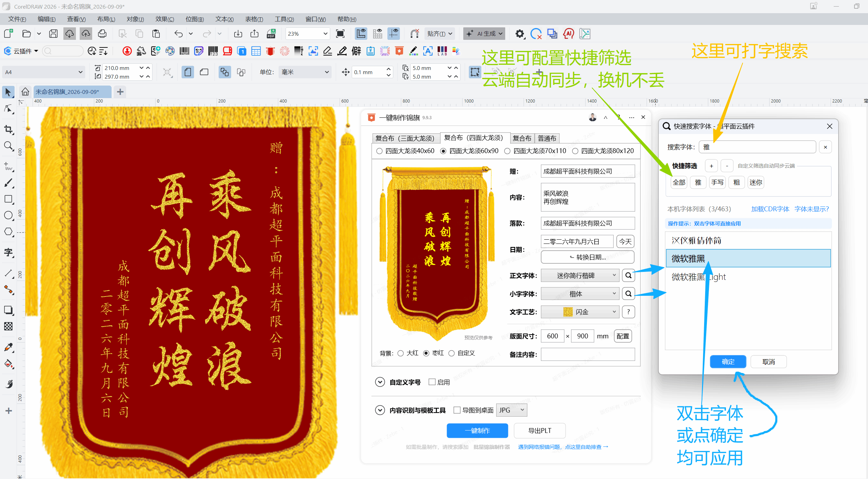Click the 备注内容 input field
Screen dimensions: 868x479
588,354
